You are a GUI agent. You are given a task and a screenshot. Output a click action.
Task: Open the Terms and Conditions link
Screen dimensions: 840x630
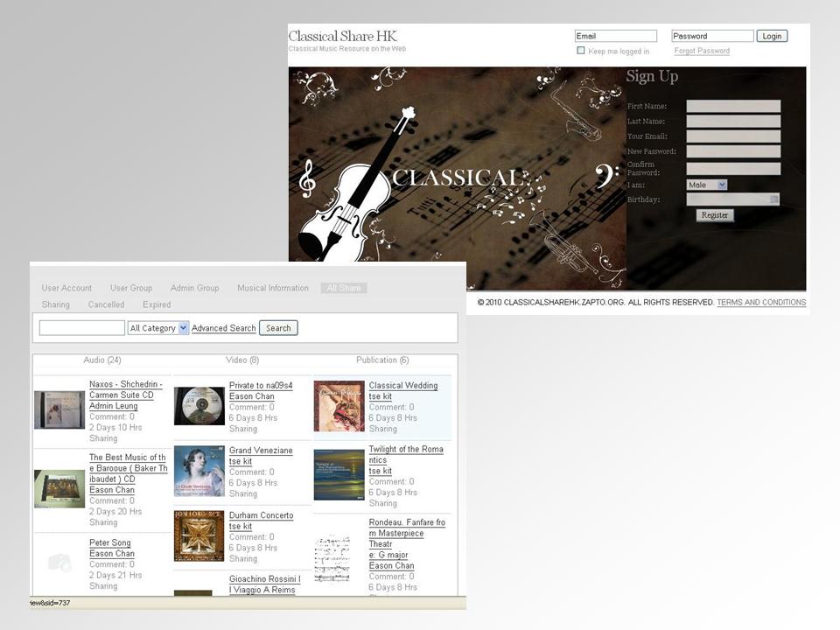[x=761, y=303]
